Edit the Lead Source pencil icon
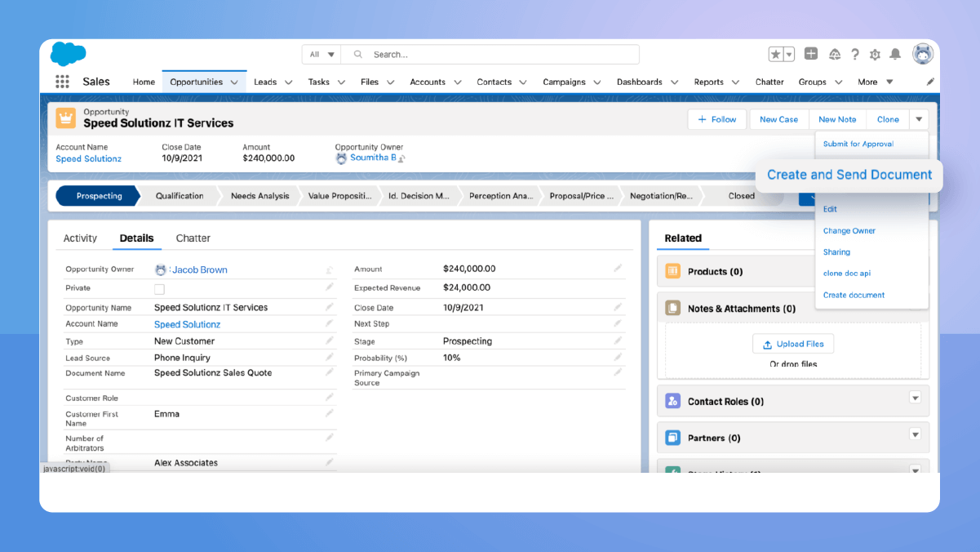The image size is (980, 552). pos(330,357)
